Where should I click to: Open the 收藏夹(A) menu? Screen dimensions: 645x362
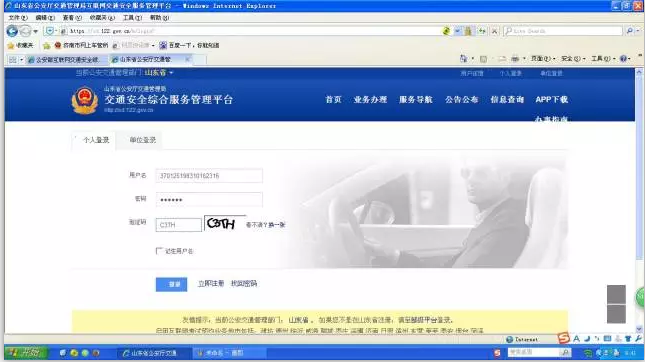[102, 18]
